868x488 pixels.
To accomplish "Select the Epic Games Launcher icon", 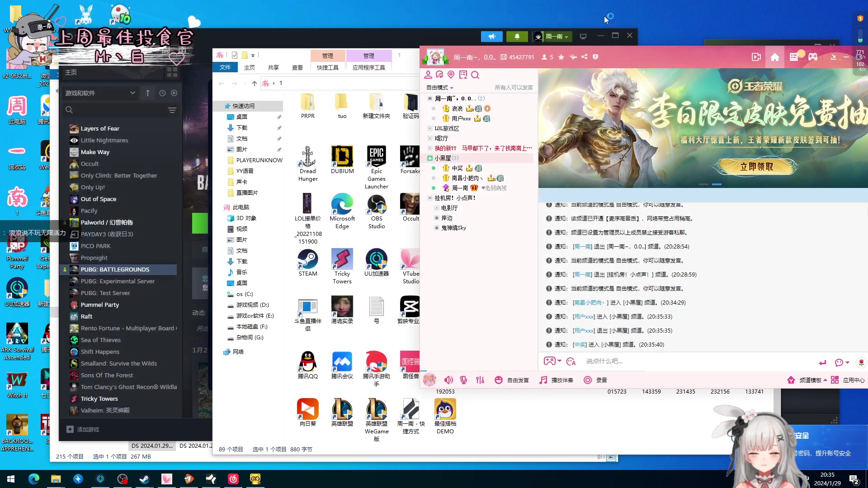I will 377,167.
